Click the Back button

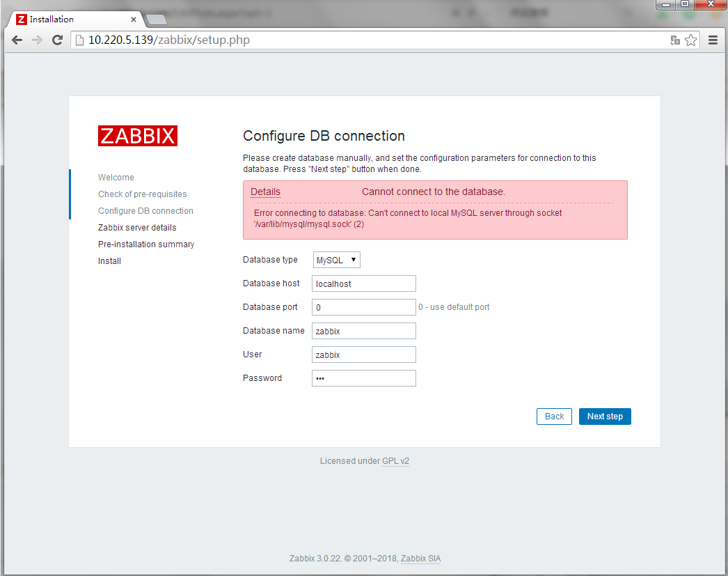click(555, 417)
